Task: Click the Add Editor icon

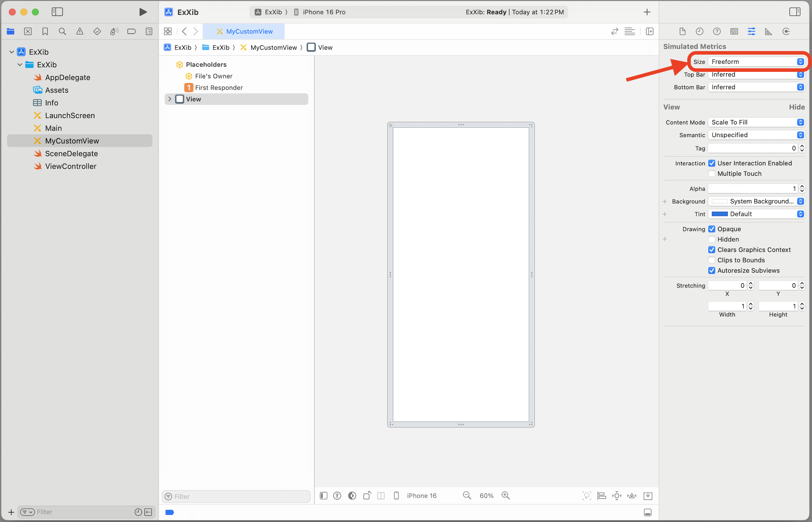Action: point(650,32)
